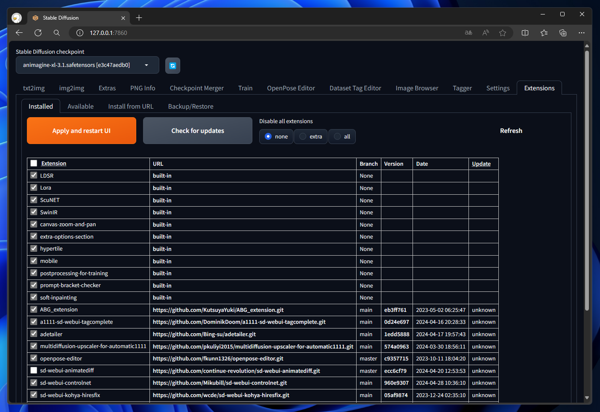The width and height of the screenshot is (600, 412).
Task: Open browser search icon
Action: point(57,33)
